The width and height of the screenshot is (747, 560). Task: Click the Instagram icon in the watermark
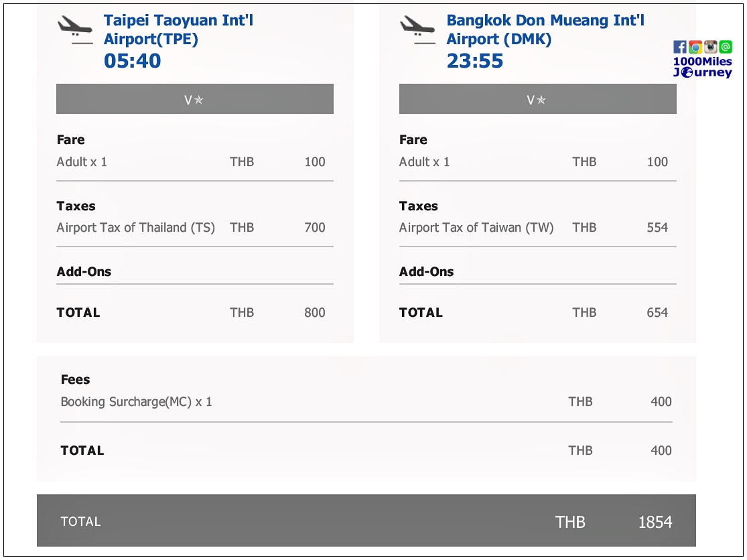[x=710, y=47]
